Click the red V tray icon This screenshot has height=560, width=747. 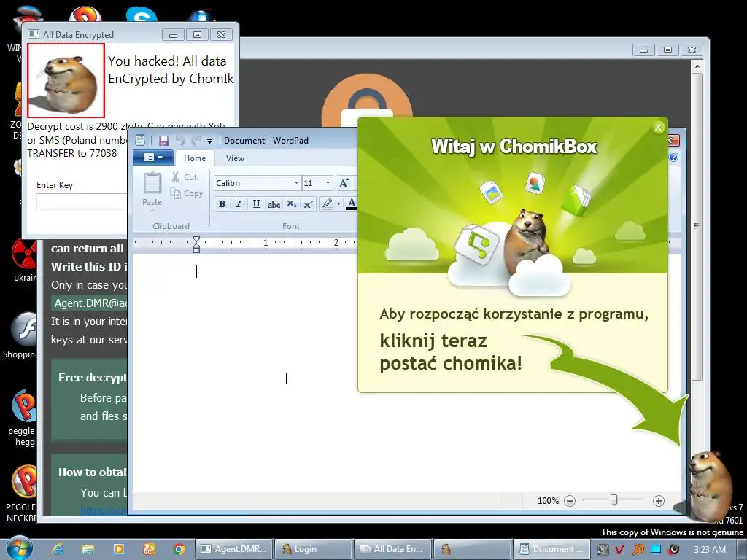tap(619, 550)
